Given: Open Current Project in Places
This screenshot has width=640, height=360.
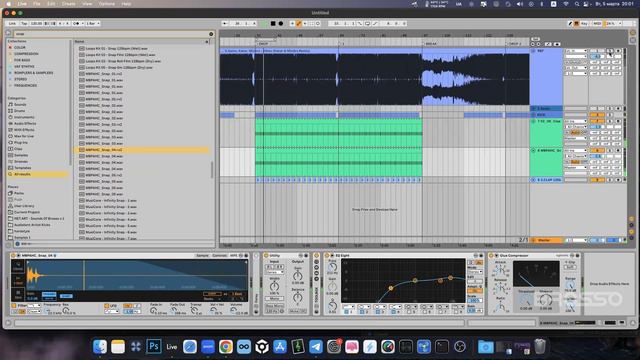Looking at the screenshot, I should (x=27, y=212).
